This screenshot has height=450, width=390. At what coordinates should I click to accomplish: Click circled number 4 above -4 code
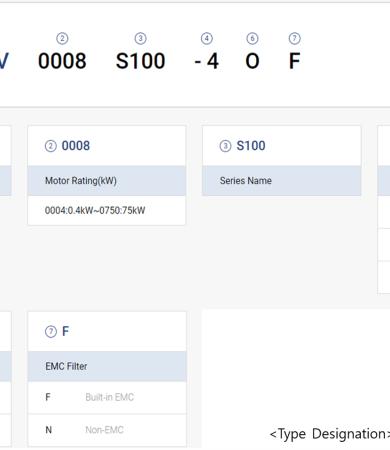(207, 39)
